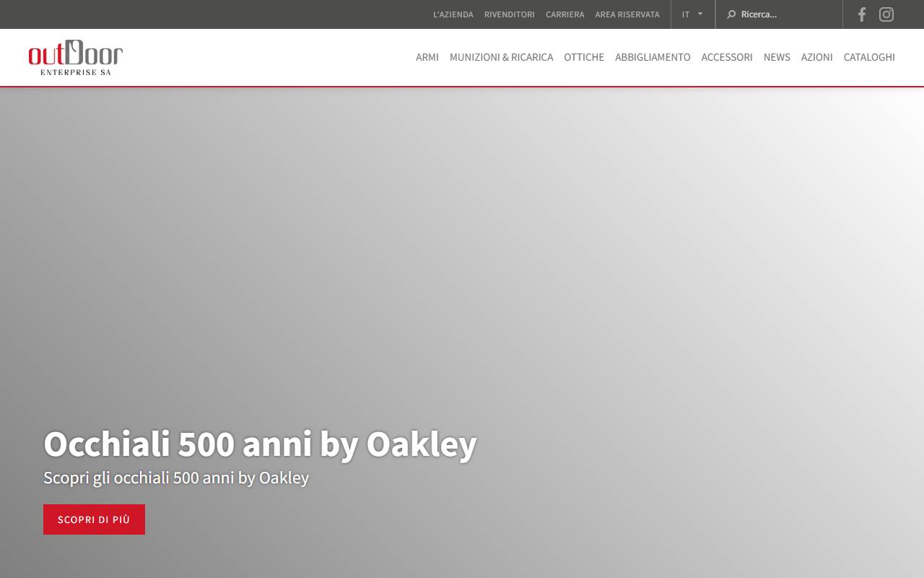924x578 pixels.
Task: Open the ABBIGLIAMENTO menu
Action: pyautogui.click(x=653, y=57)
